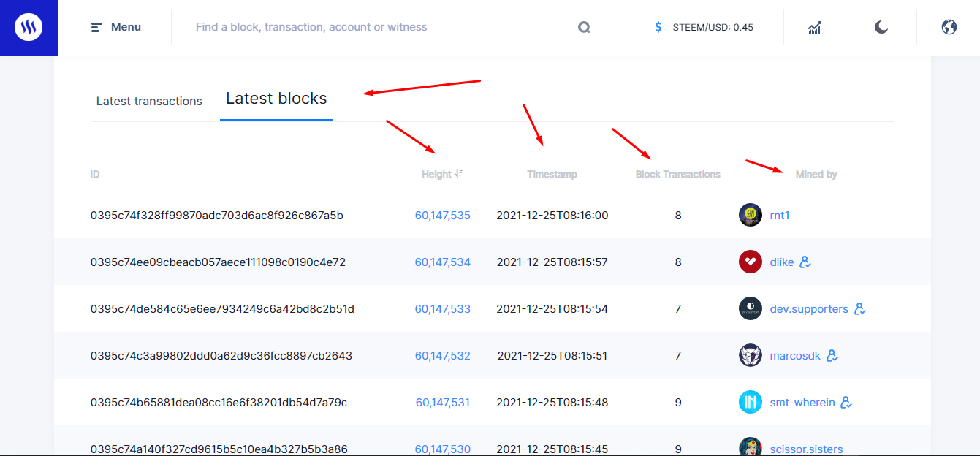The height and width of the screenshot is (456, 980).
Task: Click verified user icon beside marcosdk
Action: (832, 355)
